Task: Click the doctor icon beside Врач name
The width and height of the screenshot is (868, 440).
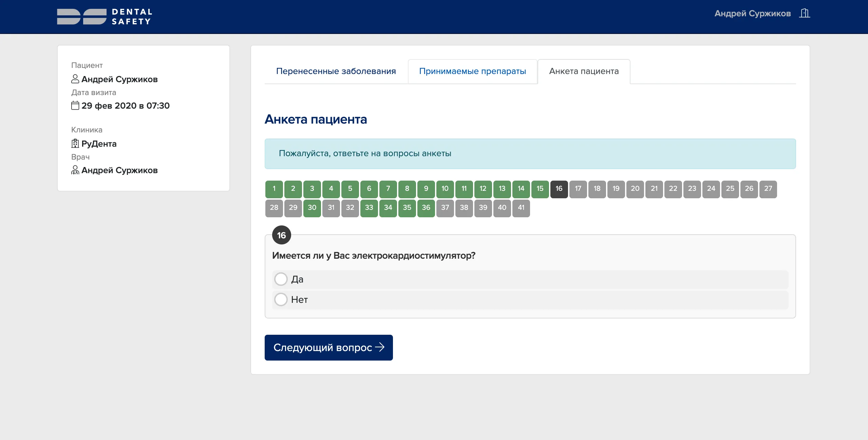Action: pos(75,170)
